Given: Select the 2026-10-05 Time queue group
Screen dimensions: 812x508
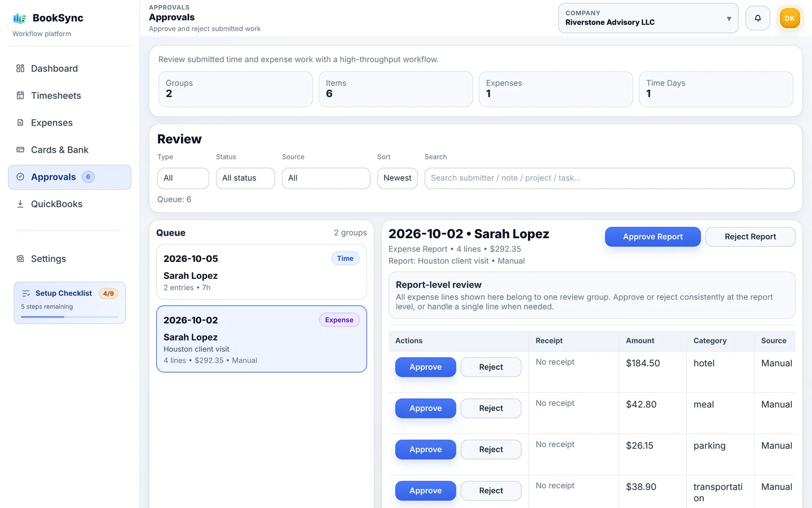Looking at the screenshot, I should pyautogui.click(x=262, y=272).
